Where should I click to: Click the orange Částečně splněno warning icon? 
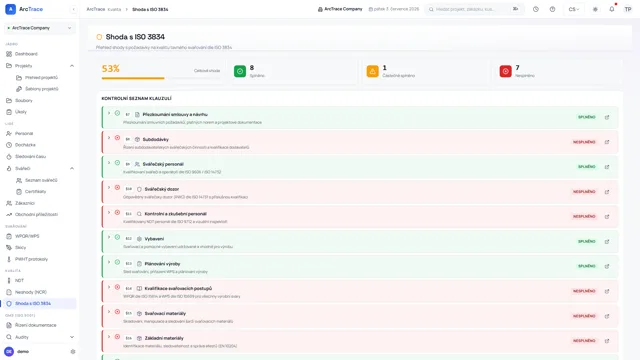pyautogui.click(x=372, y=71)
